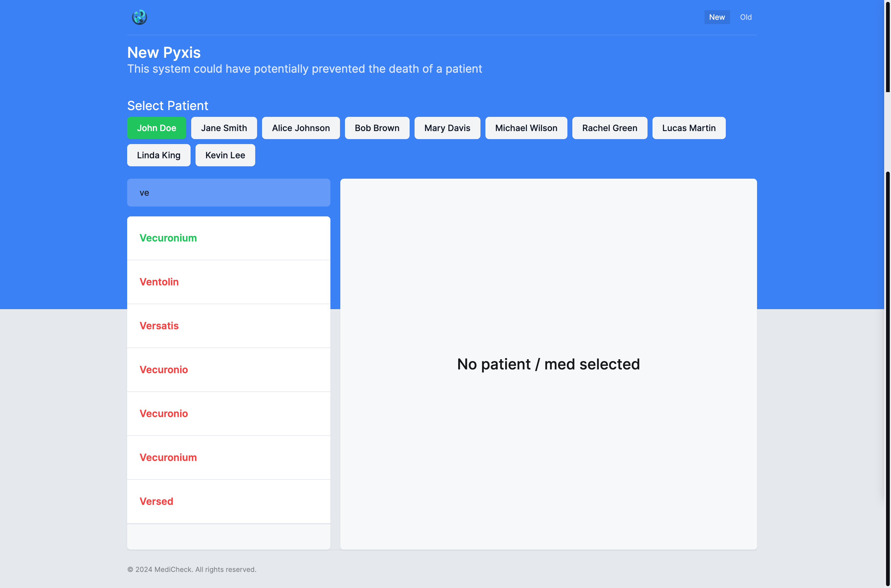Image resolution: width=891 pixels, height=588 pixels.
Task: Choose Versed in medication list
Action: pos(157,501)
